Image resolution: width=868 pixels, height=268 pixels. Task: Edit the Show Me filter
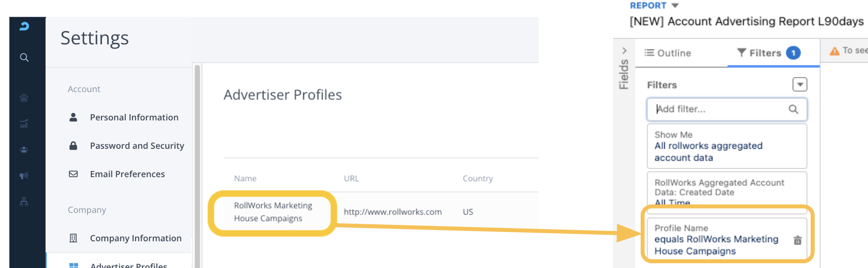coord(727,146)
